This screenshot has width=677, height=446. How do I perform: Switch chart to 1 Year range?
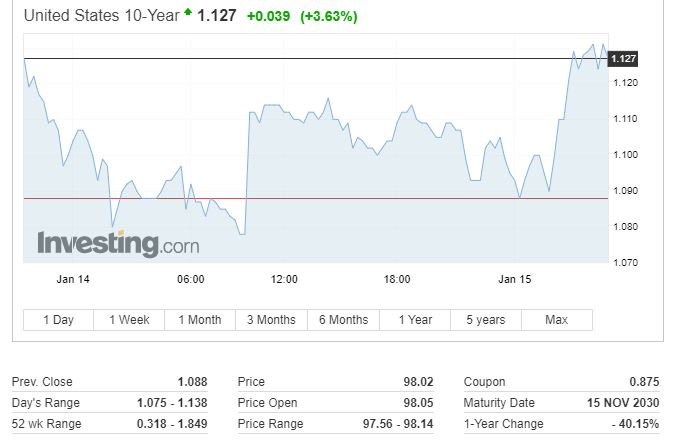coord(415,320)
